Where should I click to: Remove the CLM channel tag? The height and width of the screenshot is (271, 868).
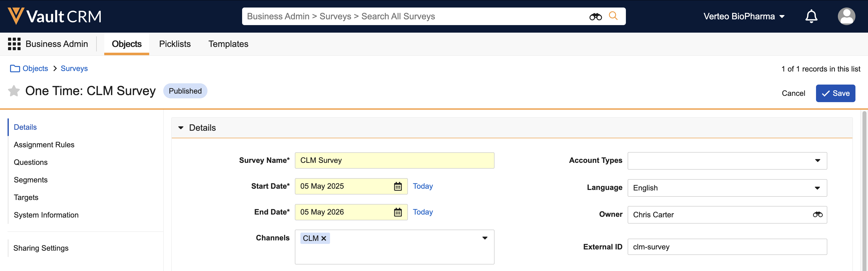tap(323, 238)
